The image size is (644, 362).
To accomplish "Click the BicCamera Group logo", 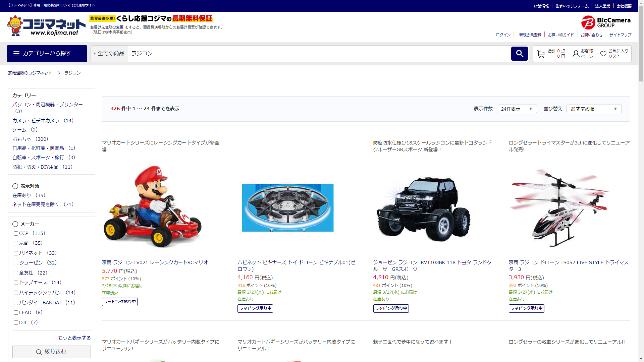I will 606,22.
